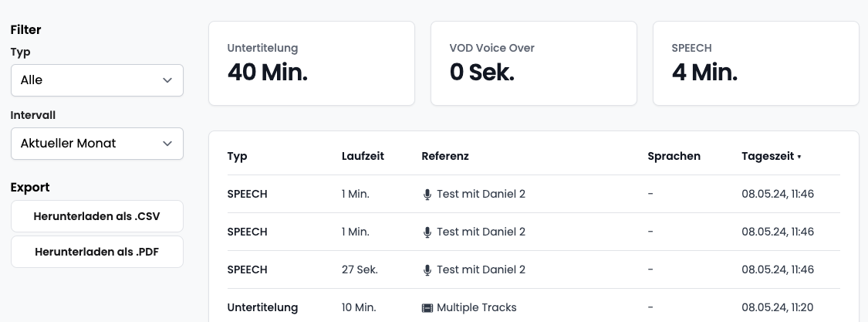868x322 pixels.
Task: Select the Untertitelung 40 Min. summary card
Action: pyautogui.click(x=312, y=63)
